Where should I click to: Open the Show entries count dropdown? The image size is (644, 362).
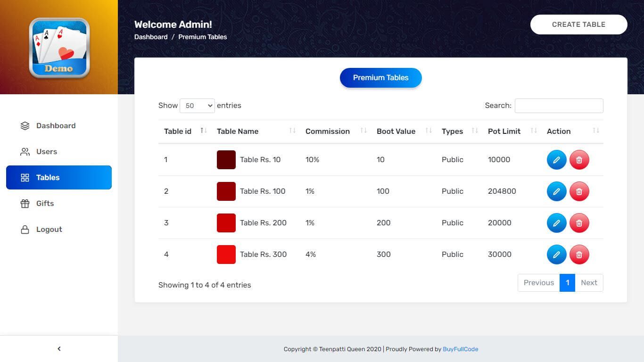(x=197, y=106)
